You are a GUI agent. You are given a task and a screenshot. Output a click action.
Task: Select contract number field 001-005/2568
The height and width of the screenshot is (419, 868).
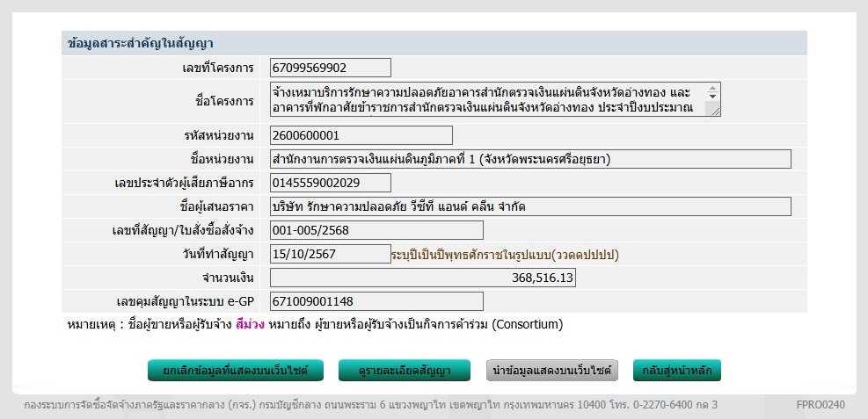click(x=376, y=230)
